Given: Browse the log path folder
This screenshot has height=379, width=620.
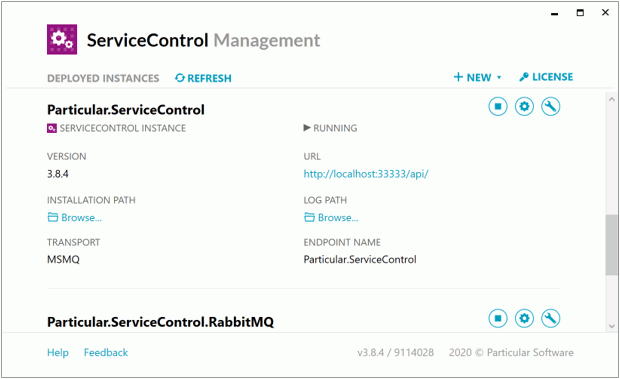Looking at the screenshot, I should pos(331,217).
